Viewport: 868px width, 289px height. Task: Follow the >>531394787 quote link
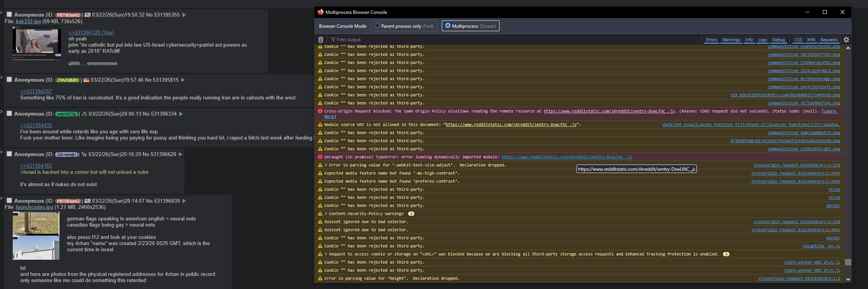pos(36,92)
